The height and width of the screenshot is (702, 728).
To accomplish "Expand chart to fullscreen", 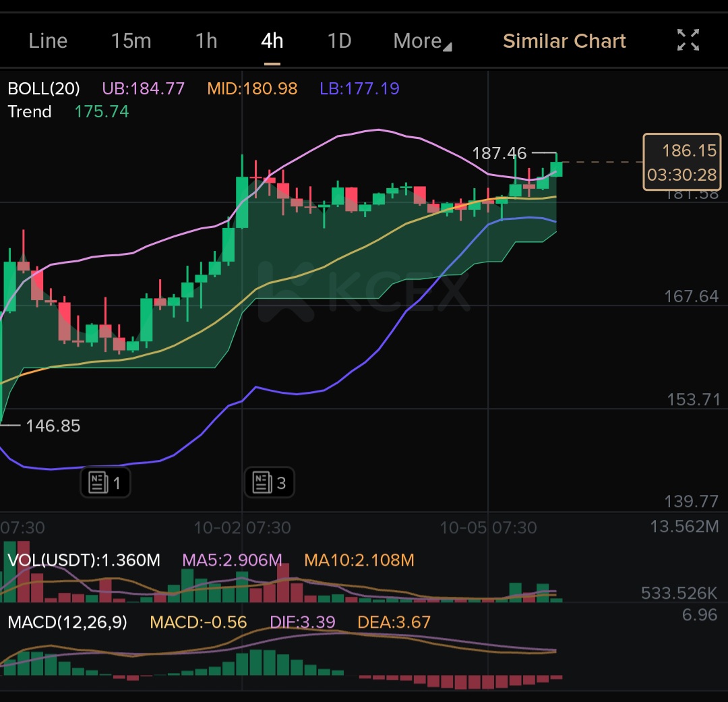I will pos(688,40).
